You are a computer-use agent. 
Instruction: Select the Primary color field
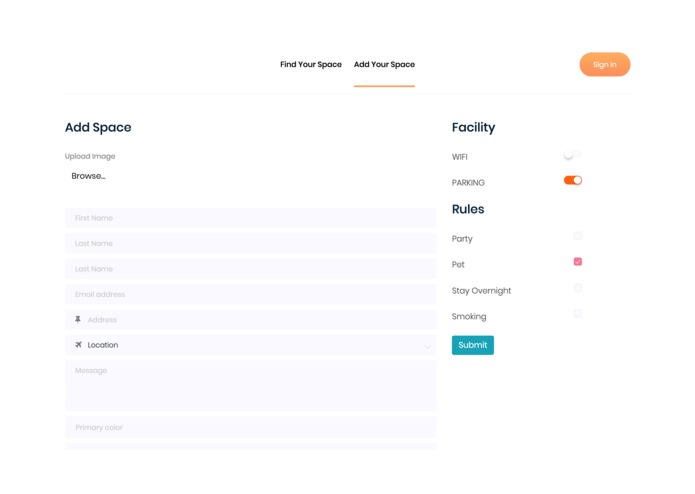pos(250,427)
